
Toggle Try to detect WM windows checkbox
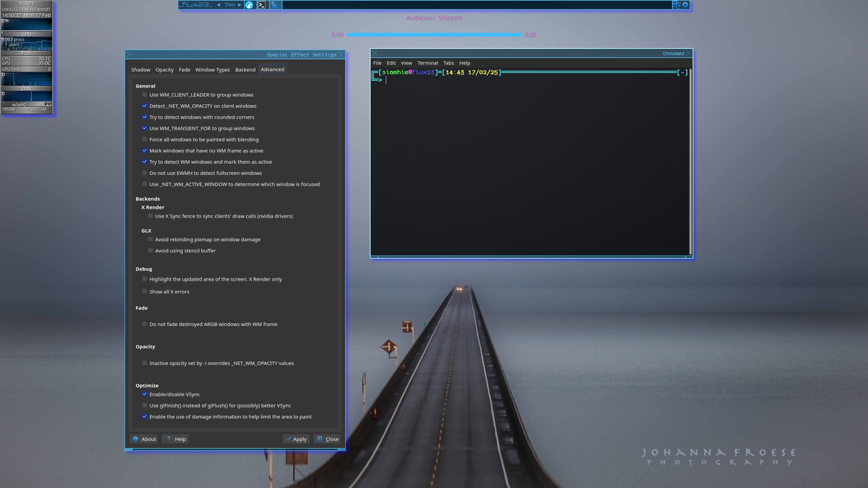pyautogui.click(x=144, y=162)
